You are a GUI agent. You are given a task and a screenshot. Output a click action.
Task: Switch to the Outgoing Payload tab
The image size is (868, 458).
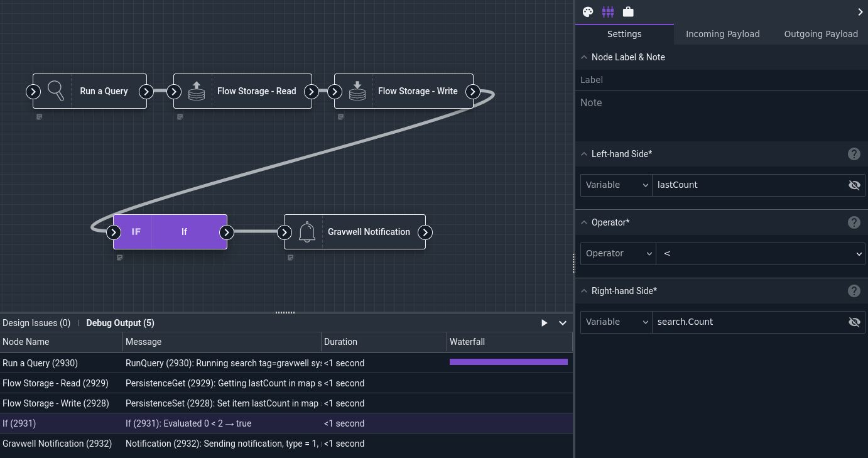820,34
